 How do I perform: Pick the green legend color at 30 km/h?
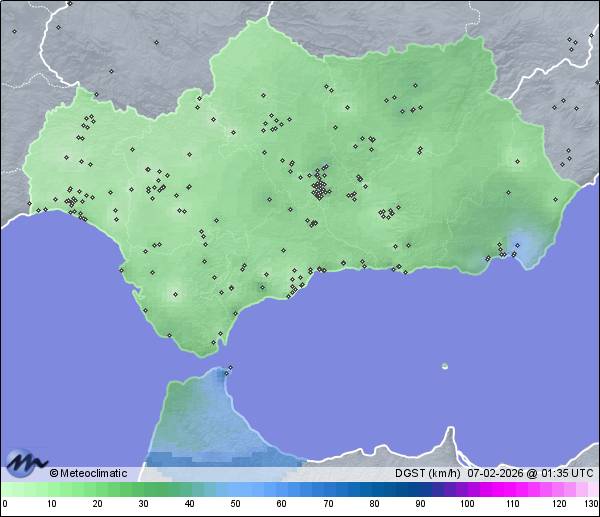pyautogui.click(x=143, y=489)
